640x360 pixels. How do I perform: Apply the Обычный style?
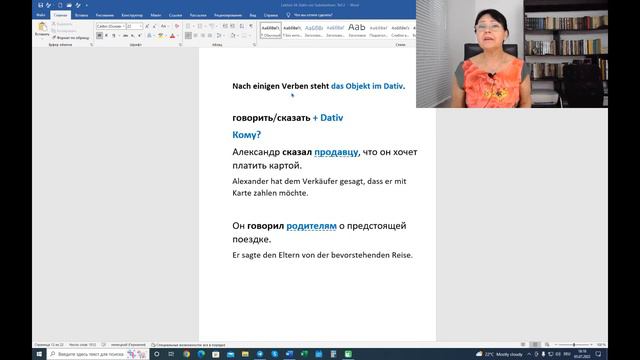click(271, 30)
